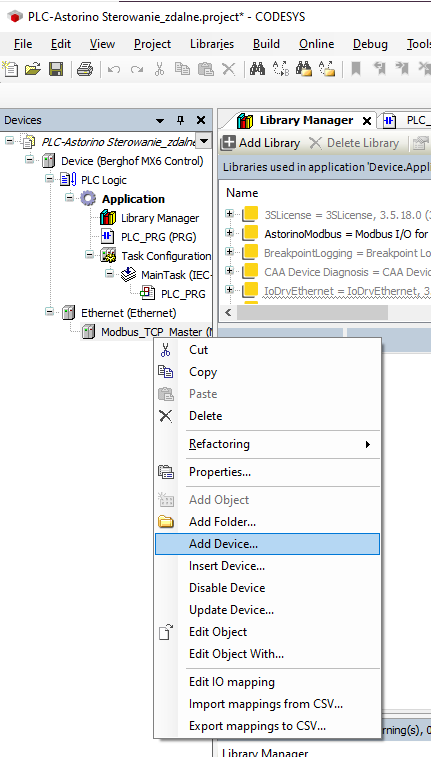Click the Replace toolbar icon
The width and height of the screenshot is (432, 758).
[x=281, y=69]
